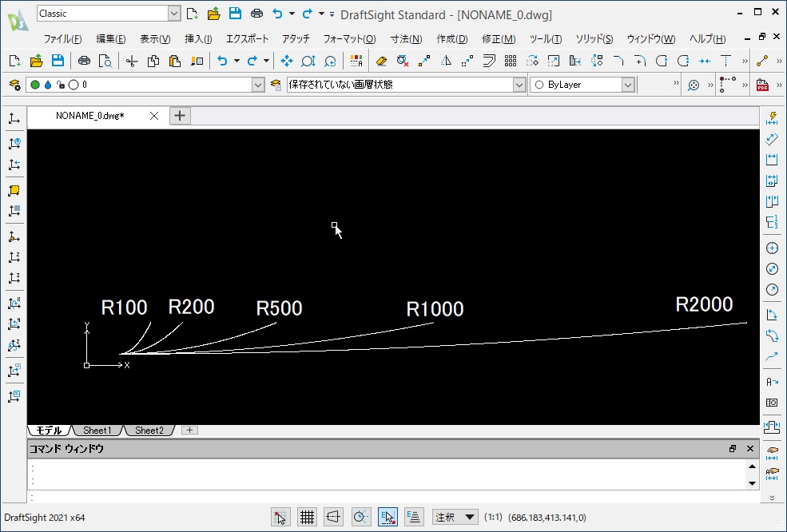The width and height of the screenshot is (787, 532).
Task: Toggle the layer 0 lock icon
Action: coord(60,85)
